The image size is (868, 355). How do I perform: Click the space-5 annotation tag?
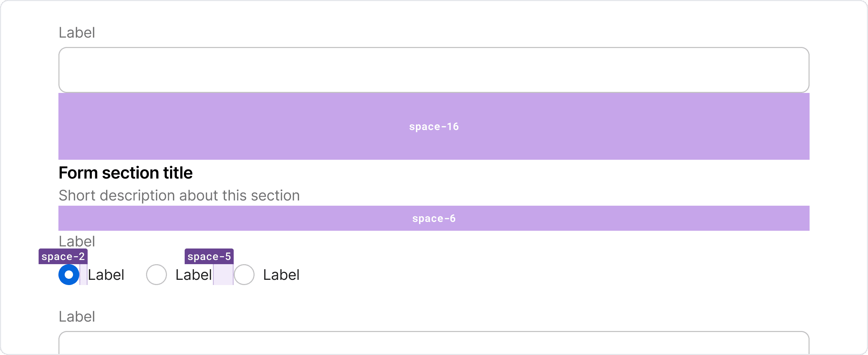209,257
